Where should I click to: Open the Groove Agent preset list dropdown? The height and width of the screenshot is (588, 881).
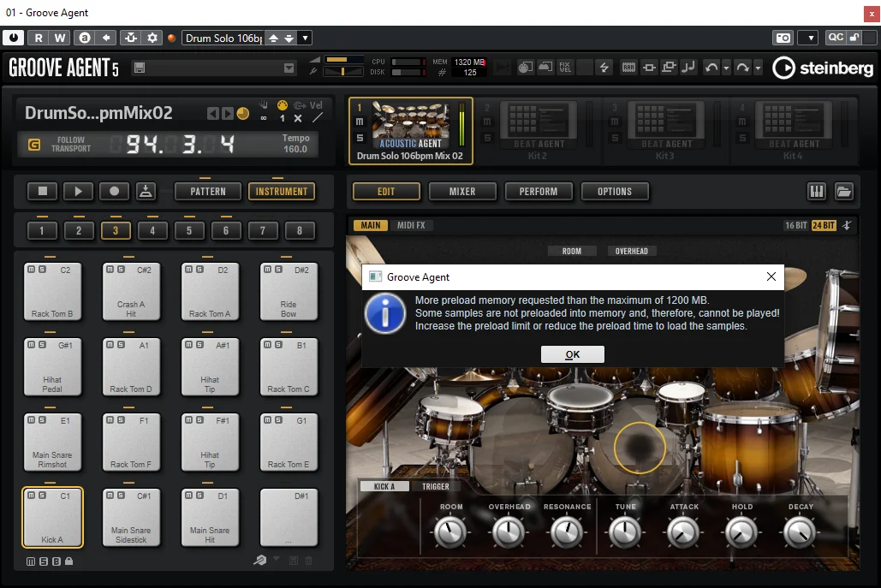point(289,68)
